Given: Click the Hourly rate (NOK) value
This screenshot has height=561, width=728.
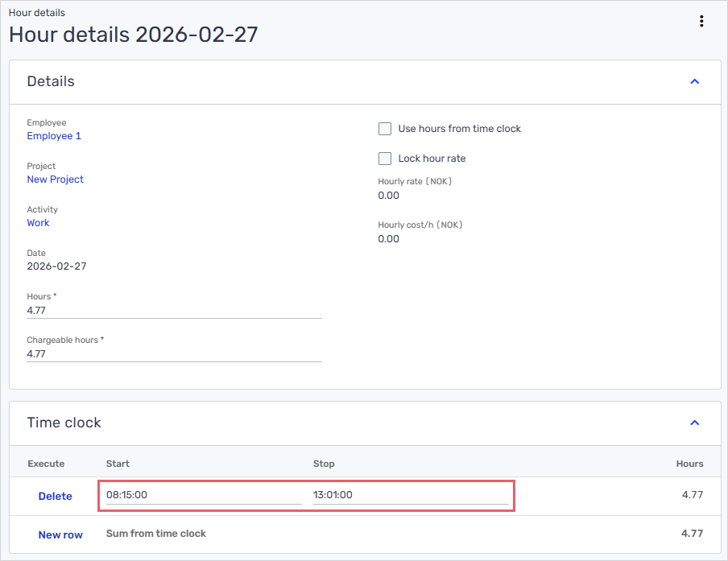Looking at the screenshot, I should click(x=388, y=196).
